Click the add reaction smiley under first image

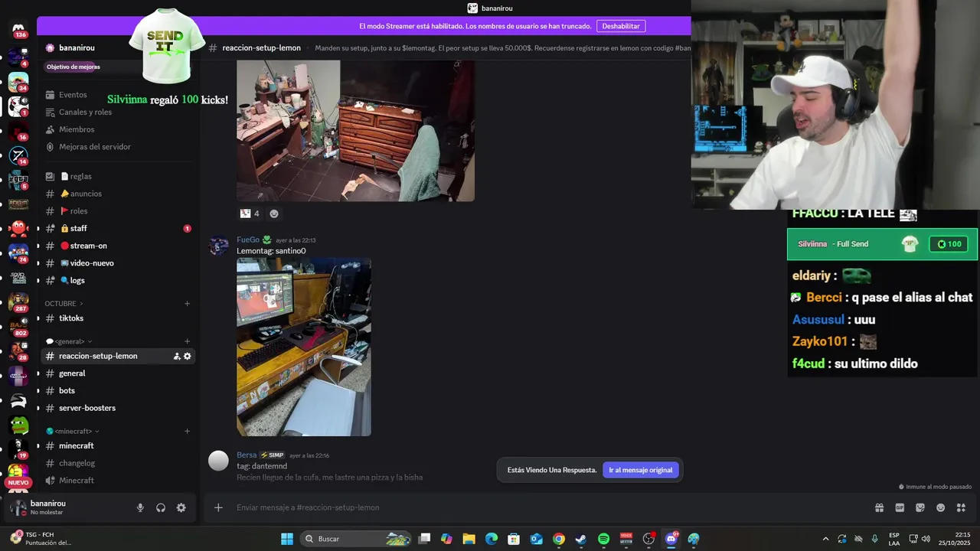click(x=274, y=214)
